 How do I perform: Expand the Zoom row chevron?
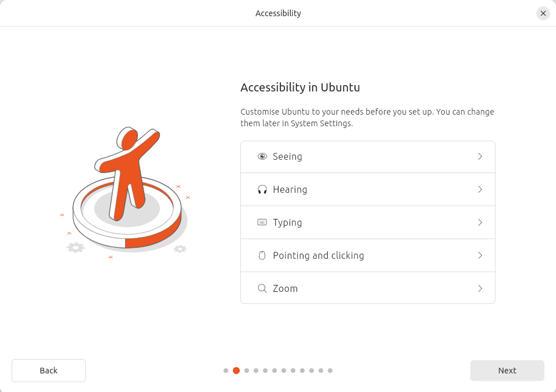[480, 288]
